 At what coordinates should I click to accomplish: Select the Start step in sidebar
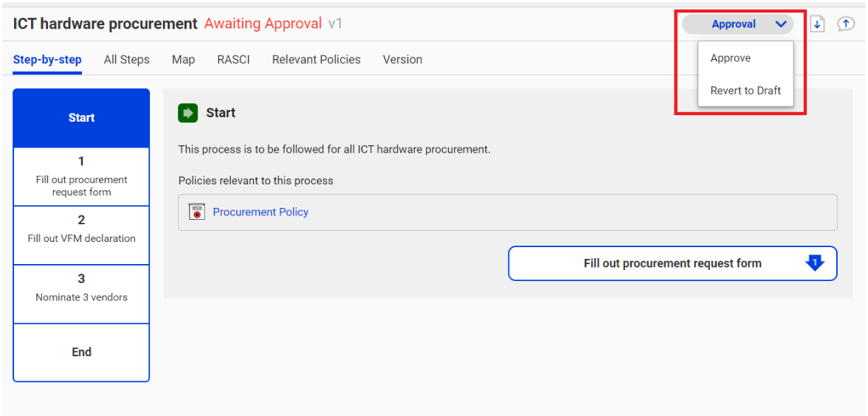click(x=81, y=118)
